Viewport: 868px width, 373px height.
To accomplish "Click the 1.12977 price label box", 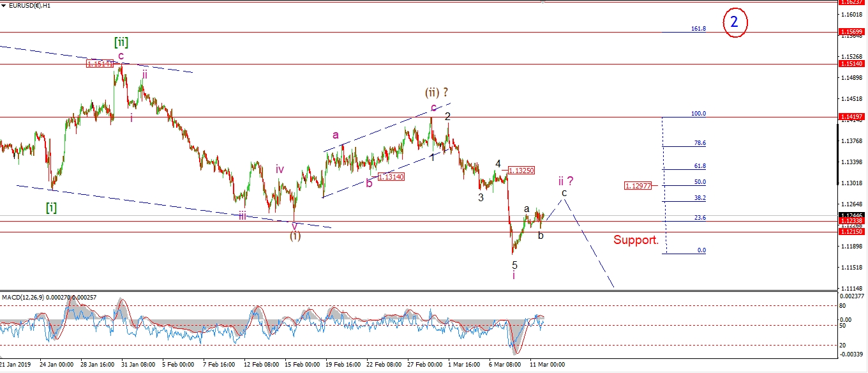I will click(638, 186).
